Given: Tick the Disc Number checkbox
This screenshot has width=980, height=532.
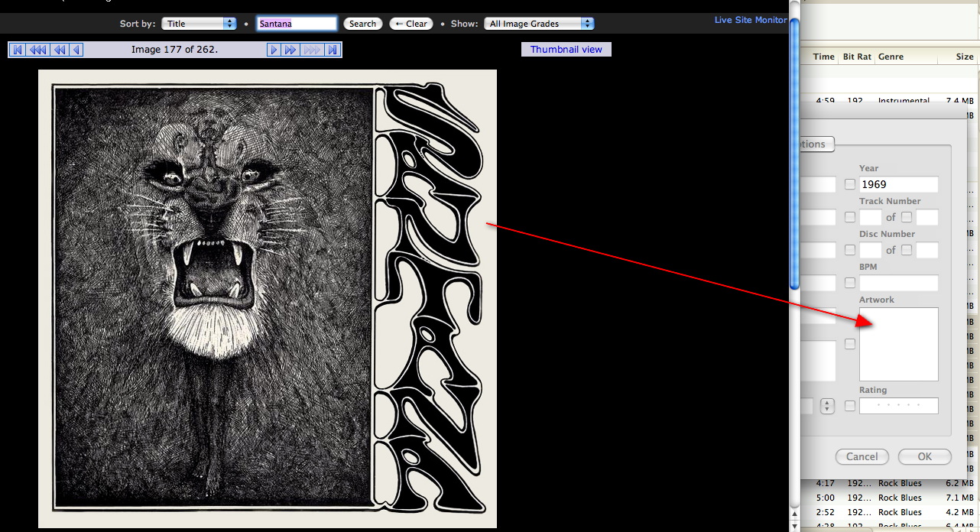Looking at the screenshot, I should [x=850, y=250].
